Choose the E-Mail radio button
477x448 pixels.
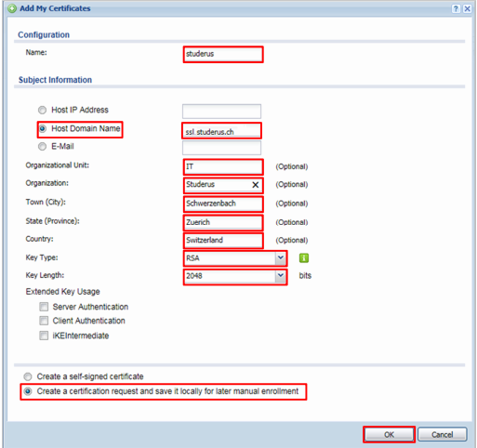tap(42, 146)
